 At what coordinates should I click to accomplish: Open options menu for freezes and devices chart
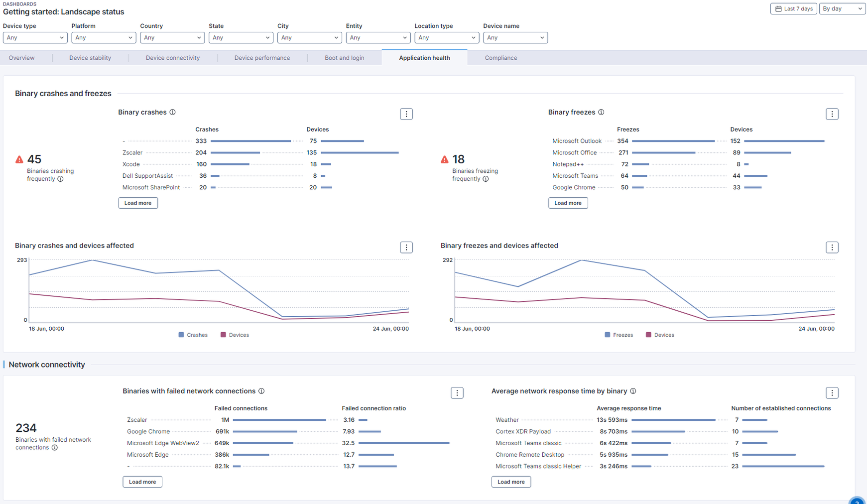pyautogui.click(x=832, y=248)
